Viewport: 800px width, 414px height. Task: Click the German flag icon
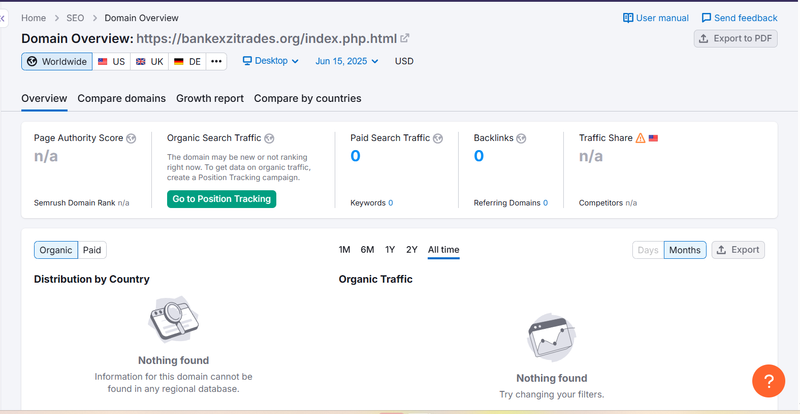pos(179,61)
